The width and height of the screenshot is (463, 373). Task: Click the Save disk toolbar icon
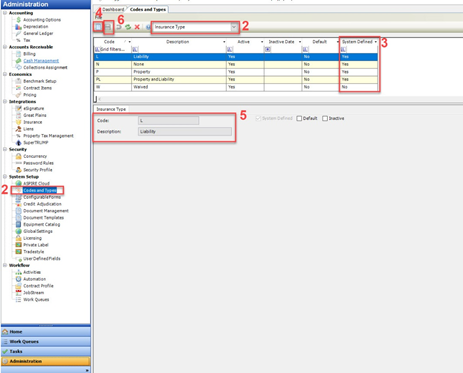point(108,27)
